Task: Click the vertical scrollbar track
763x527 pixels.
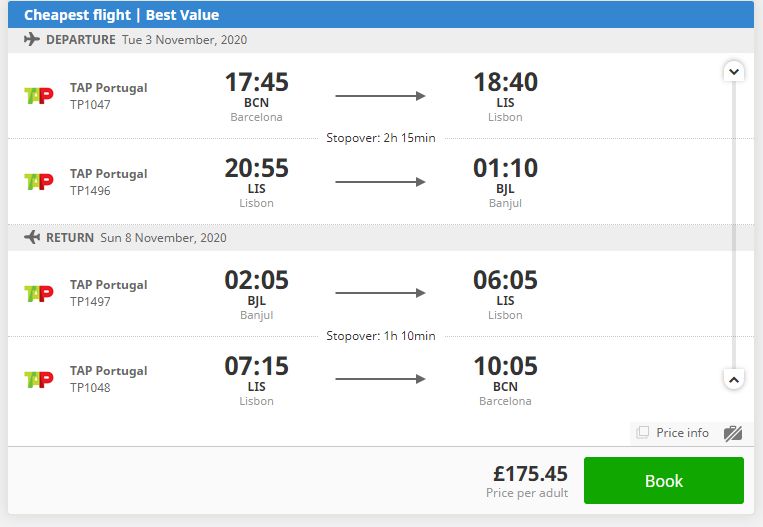Action: coord(734,225)
